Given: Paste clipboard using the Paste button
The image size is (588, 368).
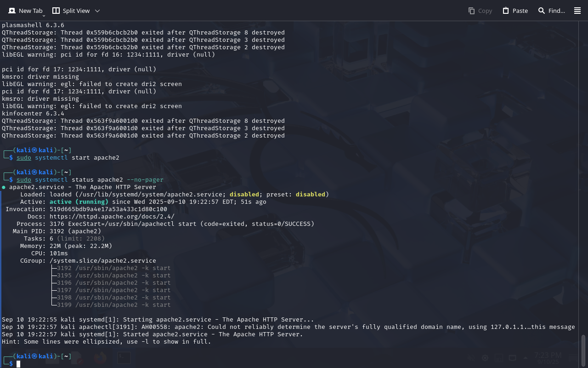Looking at the screenshot, I should (x=515, y=11).
